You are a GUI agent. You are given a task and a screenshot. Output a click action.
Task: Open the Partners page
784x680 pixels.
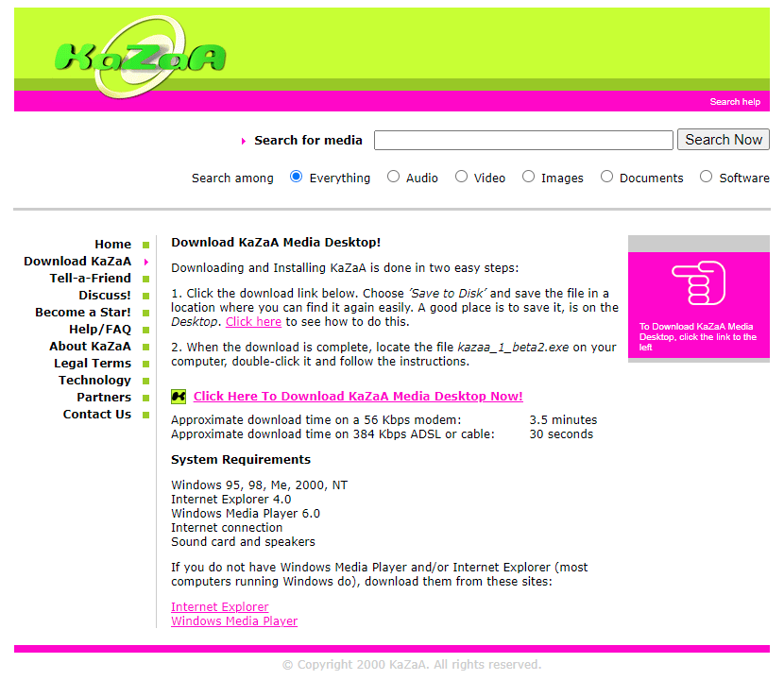[x=104, y=398]
